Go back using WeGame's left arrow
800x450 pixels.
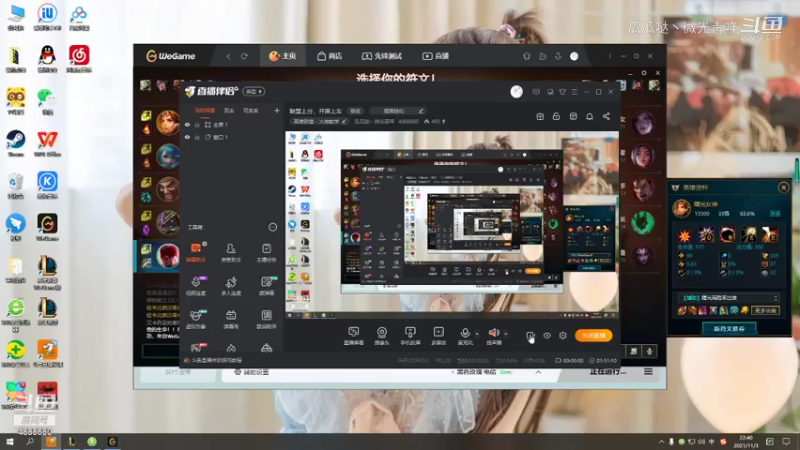pyautogui.click(x=228, y=56)
